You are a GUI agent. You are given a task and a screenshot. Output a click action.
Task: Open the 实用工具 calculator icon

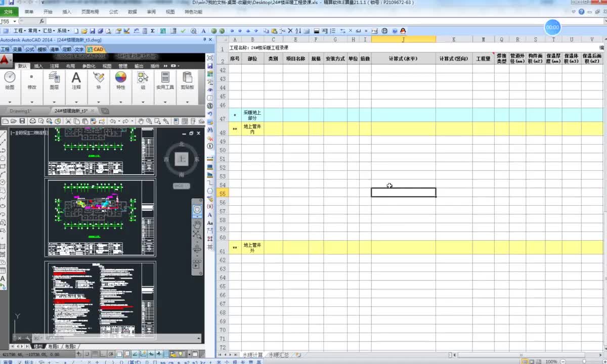click(165, 77)
